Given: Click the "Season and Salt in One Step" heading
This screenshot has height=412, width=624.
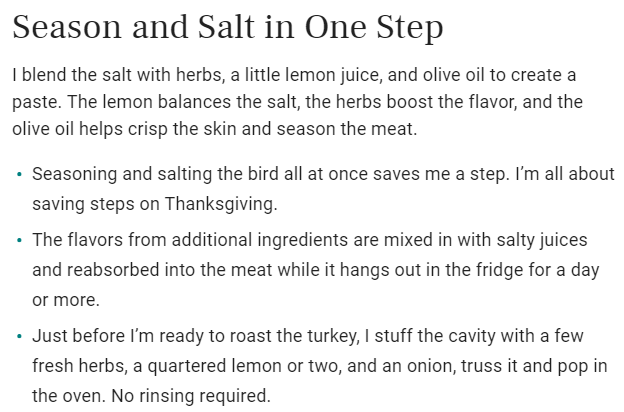Looking at the screenshot, I should coord(228,27).
